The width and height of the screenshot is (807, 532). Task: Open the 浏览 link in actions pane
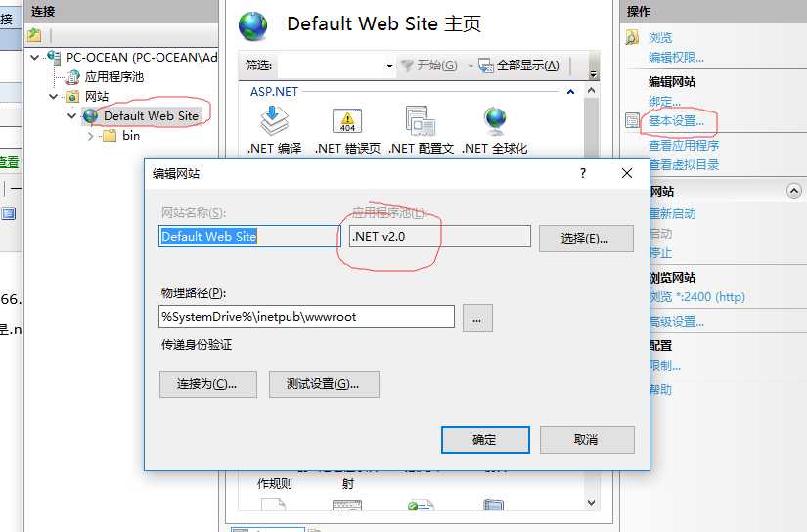660,37
